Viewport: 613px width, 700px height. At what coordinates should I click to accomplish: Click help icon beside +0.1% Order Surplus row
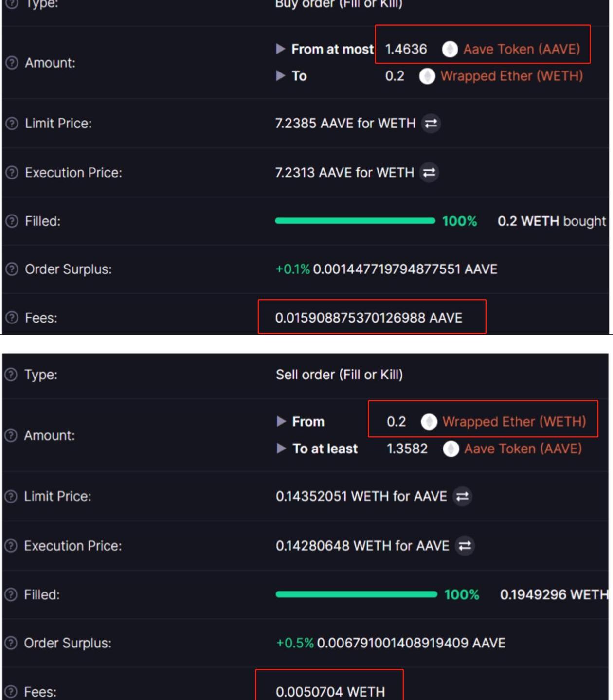pyautogui.click(x=12, y=269)
